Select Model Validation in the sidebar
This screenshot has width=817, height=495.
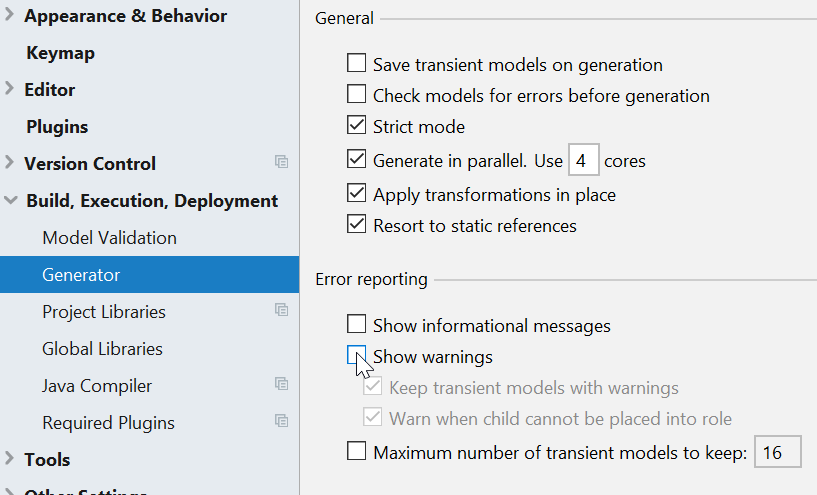pyautogui.click(x=109, y=238)
